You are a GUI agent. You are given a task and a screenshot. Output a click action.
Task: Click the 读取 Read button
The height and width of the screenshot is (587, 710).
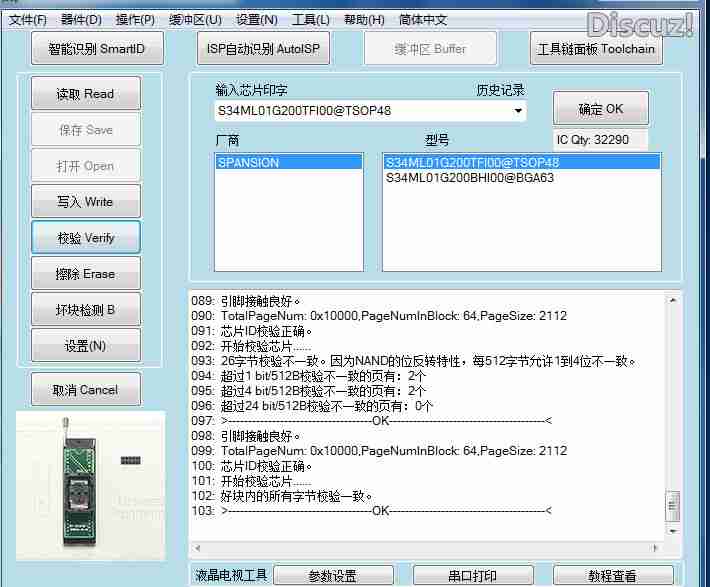tap(85, 94)
